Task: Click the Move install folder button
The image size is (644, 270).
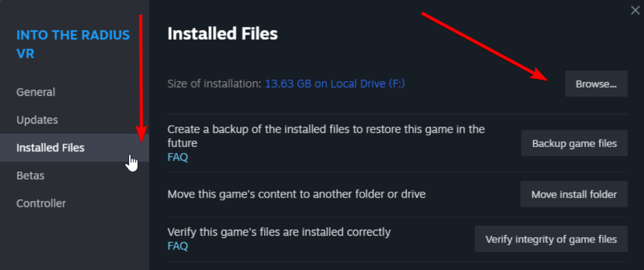Action: pyautogui.click(x=574, y=194)
